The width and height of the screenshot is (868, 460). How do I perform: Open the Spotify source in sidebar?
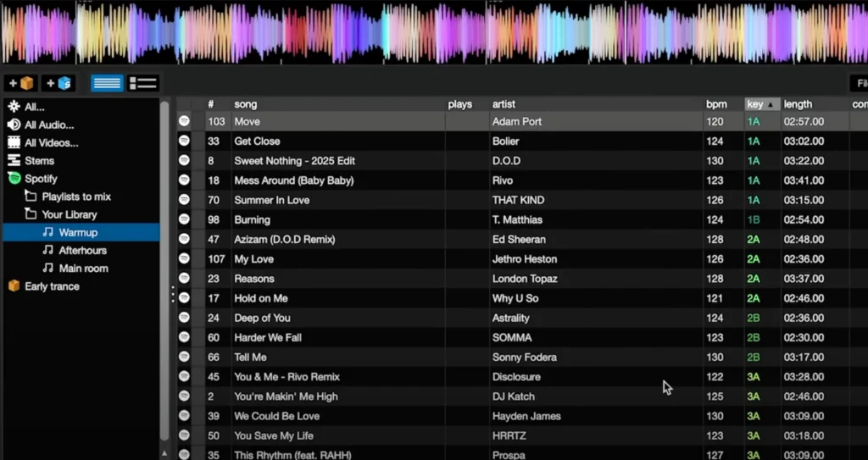tap(41, 179)
